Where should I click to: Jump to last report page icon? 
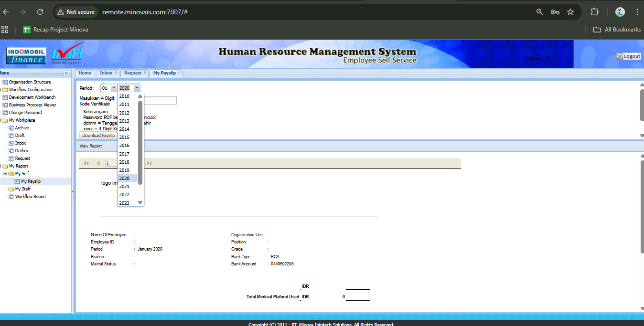[x=149, y=163]
